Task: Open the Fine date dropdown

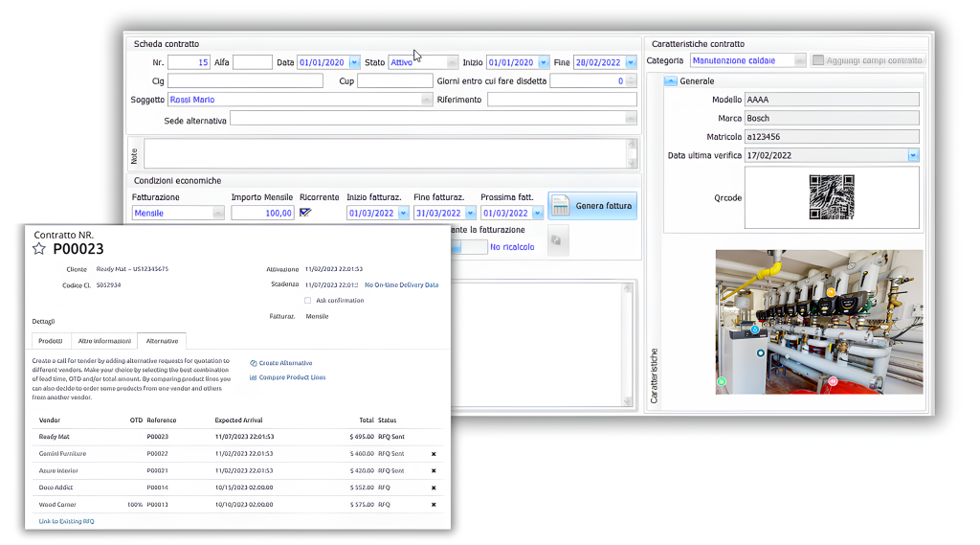Action: click(x=631, y=62)
